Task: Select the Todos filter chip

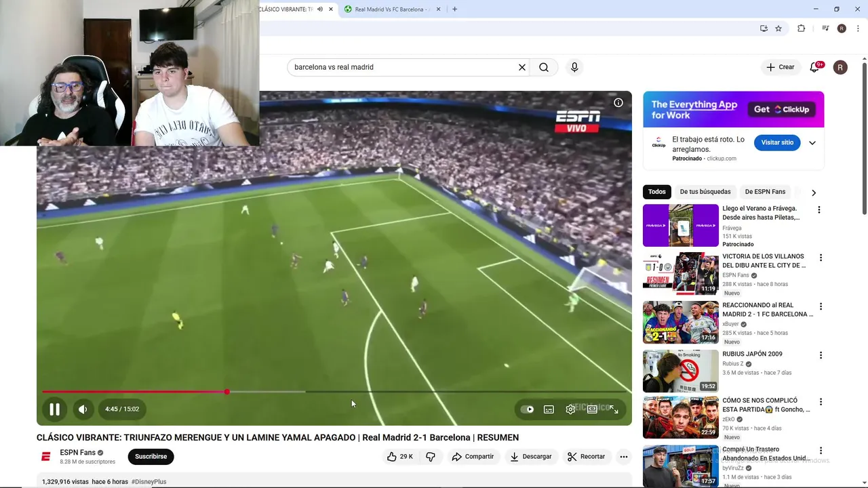Action: click(x=657, y=192)
